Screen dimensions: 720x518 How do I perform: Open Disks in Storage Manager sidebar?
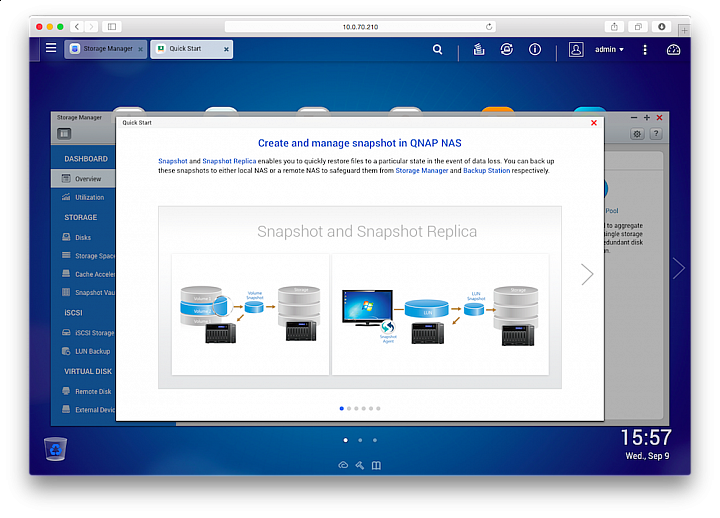(x=83, y=237)
